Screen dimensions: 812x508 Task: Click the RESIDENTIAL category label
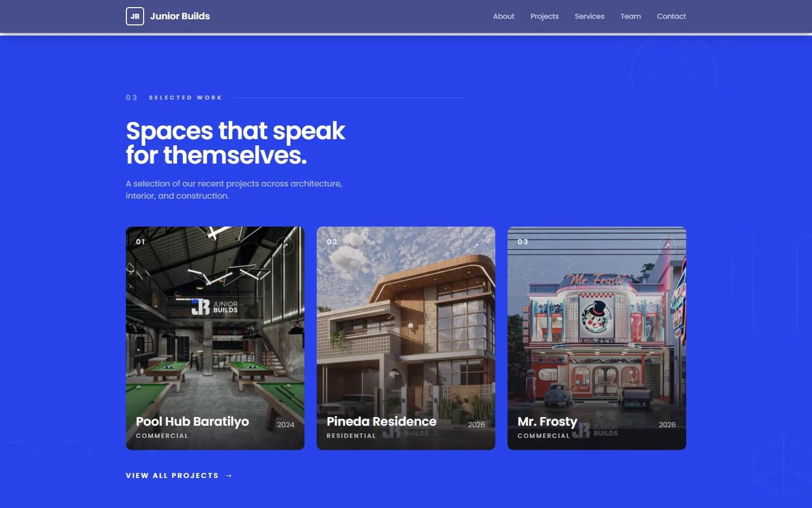click(x=351, y=436)
